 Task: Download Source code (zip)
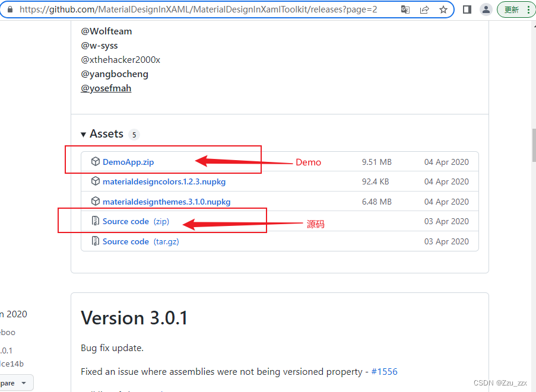[x=136, y=221]
